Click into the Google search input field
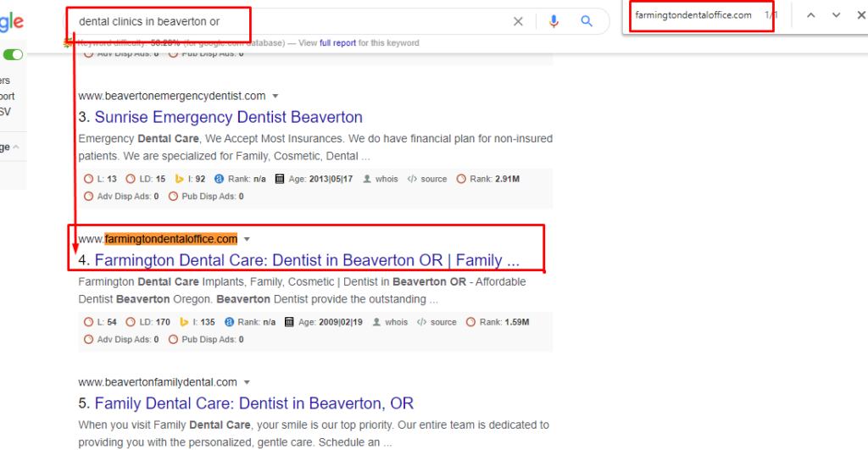Screen dimensions: 868x450 pyautogui.click(x=288, y=21)
